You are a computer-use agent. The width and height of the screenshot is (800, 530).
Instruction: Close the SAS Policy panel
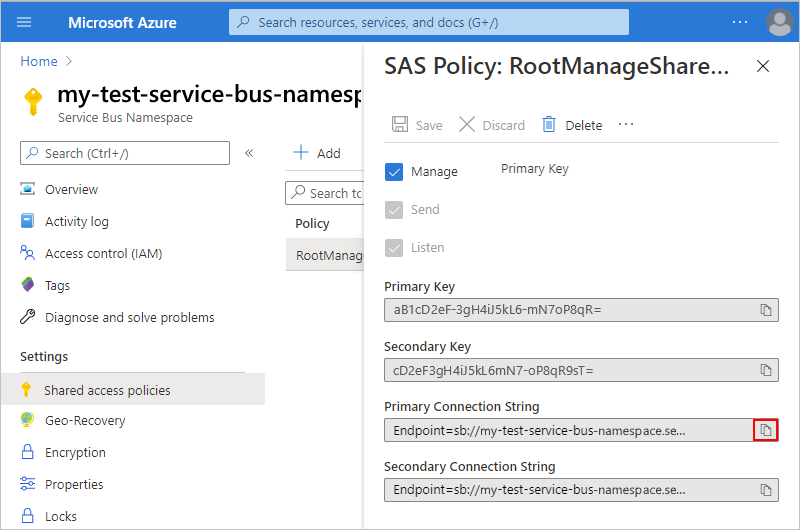763,67
